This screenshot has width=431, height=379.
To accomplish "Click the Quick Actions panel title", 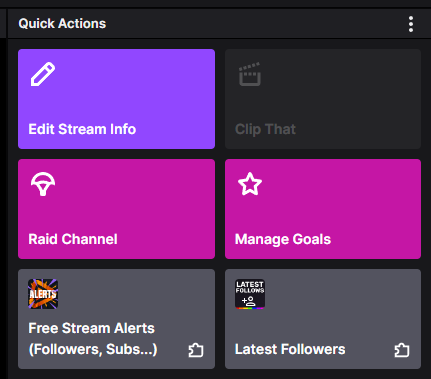I will [x=62, y=24].
